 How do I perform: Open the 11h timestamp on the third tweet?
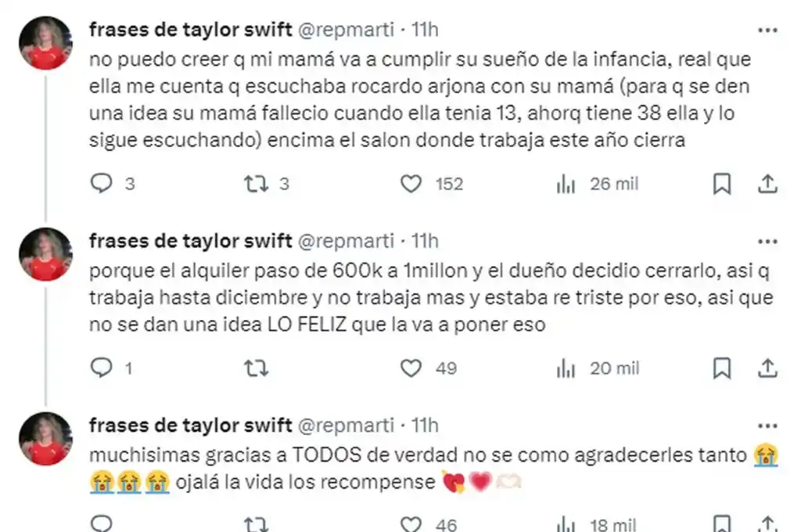(x=426, y=425)
